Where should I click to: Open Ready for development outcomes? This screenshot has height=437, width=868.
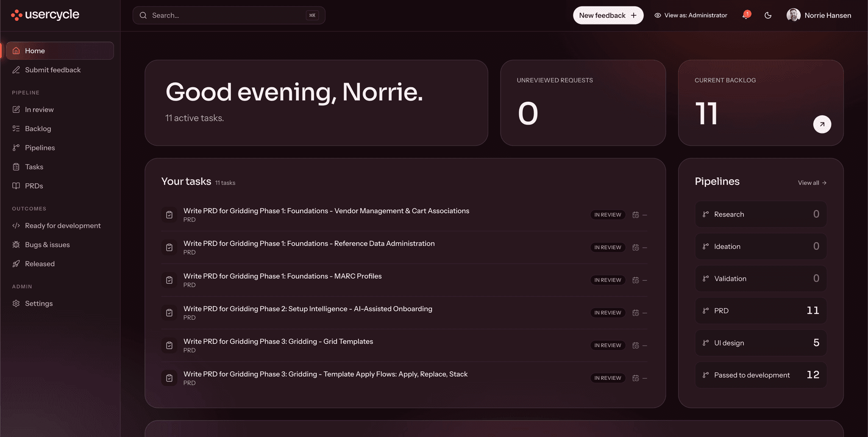pyautogui.click(x=60, y=226)
